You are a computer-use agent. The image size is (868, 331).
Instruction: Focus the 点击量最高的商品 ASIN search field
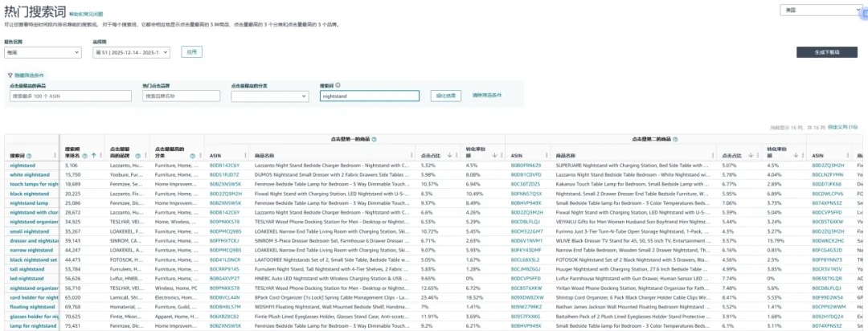tap(70, 96)
